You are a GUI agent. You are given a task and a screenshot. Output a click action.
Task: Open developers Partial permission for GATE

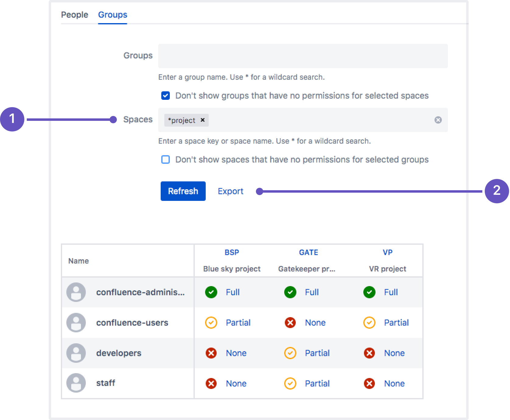(x=317, y=353)
